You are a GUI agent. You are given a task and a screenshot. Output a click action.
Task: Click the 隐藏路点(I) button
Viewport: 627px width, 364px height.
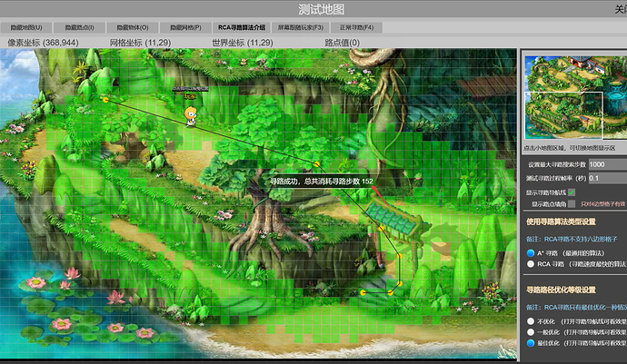(x=79, y=27)
